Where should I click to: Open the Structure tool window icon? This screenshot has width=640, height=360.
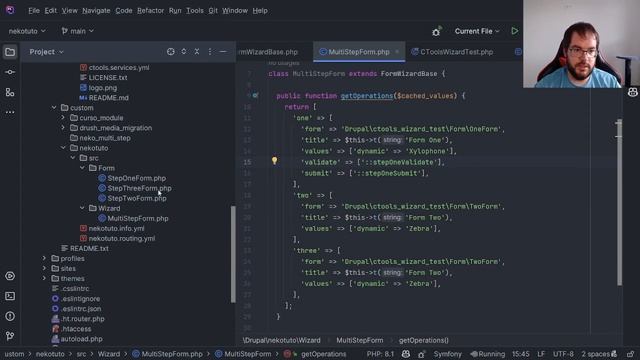[10, 92]
